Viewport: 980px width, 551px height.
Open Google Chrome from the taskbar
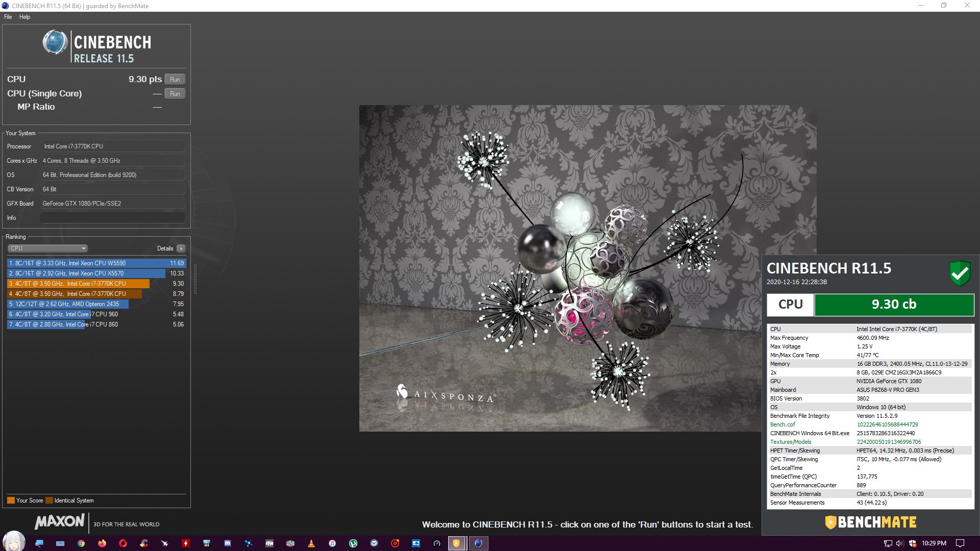point(81,543)
